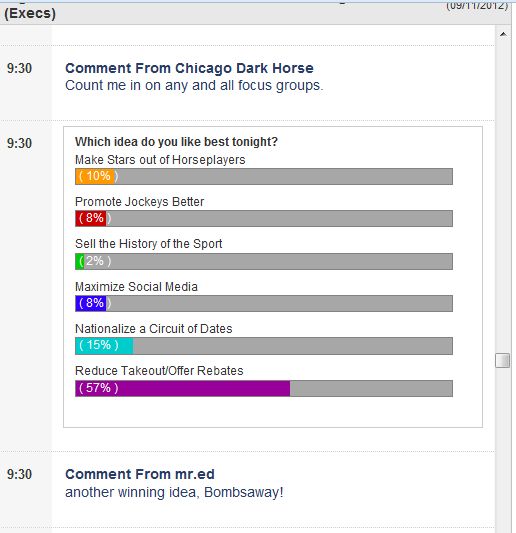Click the poll question 'Which idea do you like best tonight?'

click(176, 142)
